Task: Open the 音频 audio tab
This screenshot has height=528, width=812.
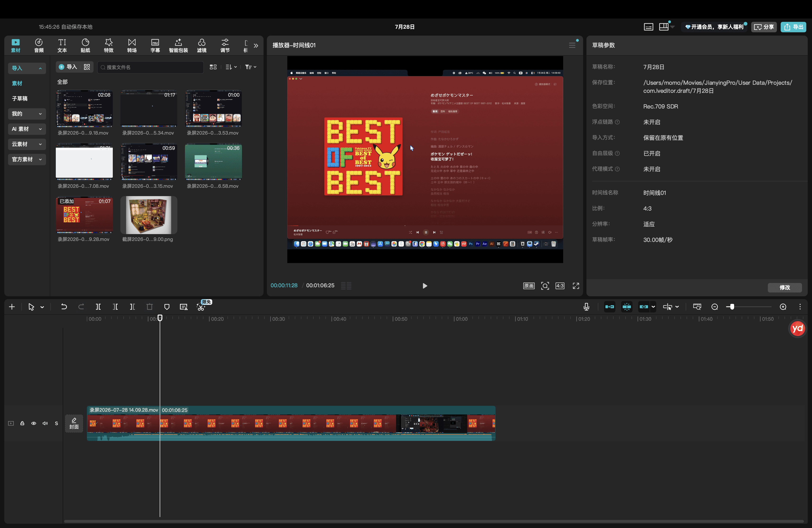Action: pyautogui.click(x=39, y=45)
